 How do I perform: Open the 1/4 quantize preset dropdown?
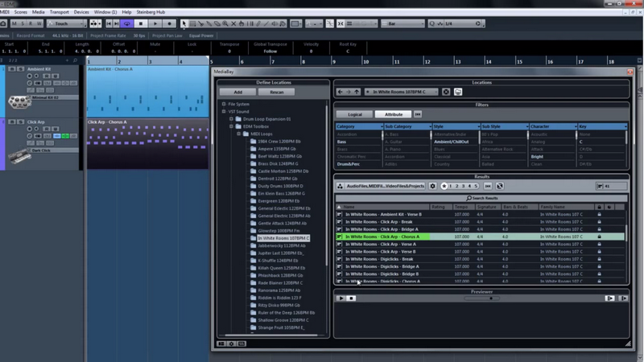pos(462,24)
